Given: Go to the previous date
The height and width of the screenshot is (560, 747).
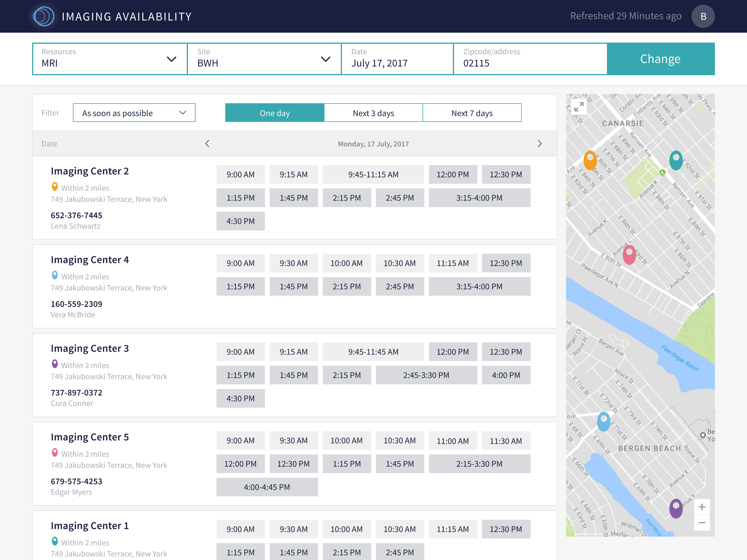Looking at the screenshot, I should (207, 144).
